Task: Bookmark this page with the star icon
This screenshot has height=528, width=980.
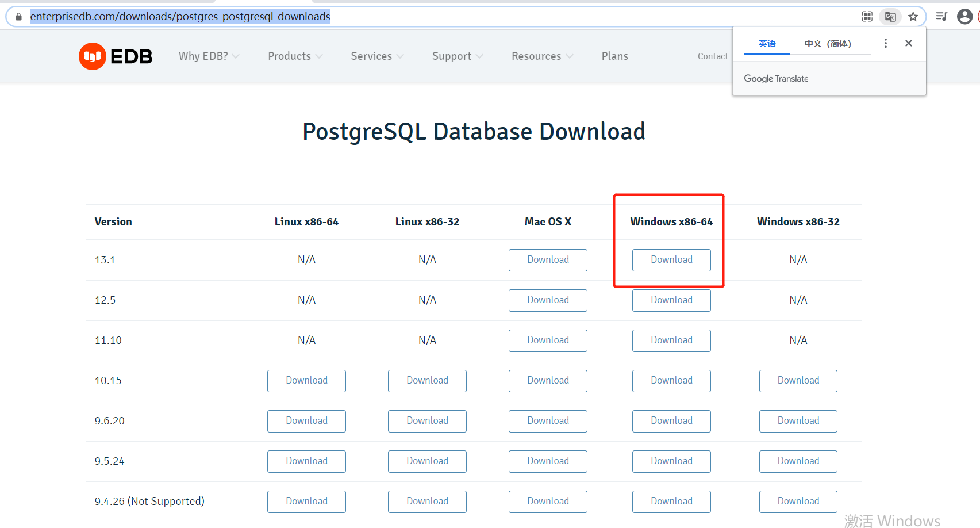Action: coord(913,17)
